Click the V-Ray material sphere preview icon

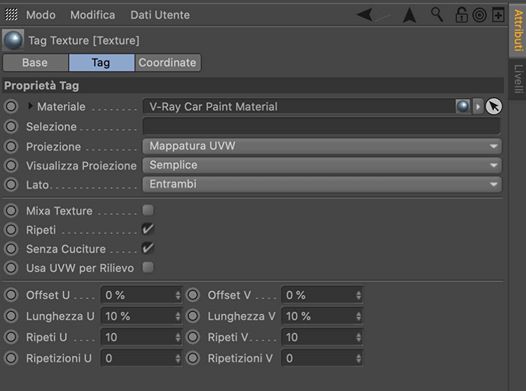pos(463,107)
